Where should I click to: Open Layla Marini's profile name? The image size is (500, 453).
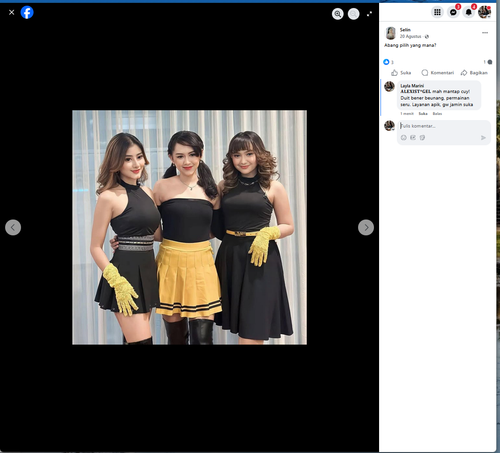[412, 86]
